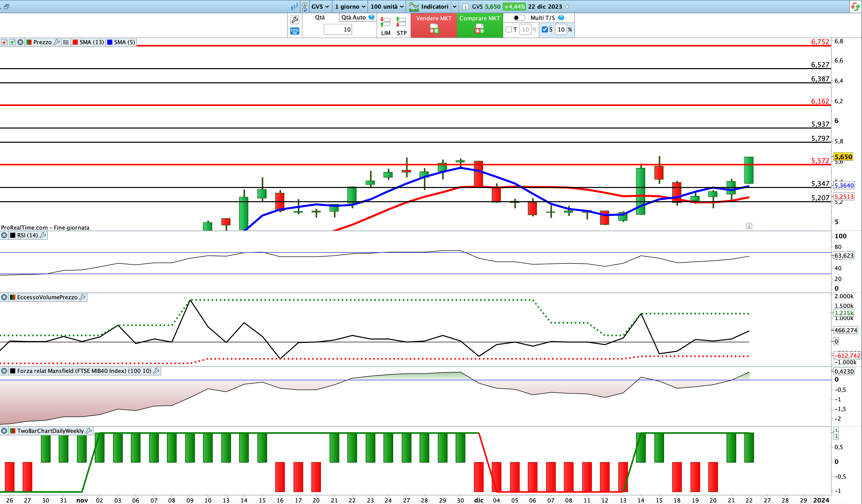Click the quantity input field showing 10
Image resolution: width=862 pixels, height=504 pixels.
click(338, 29)
